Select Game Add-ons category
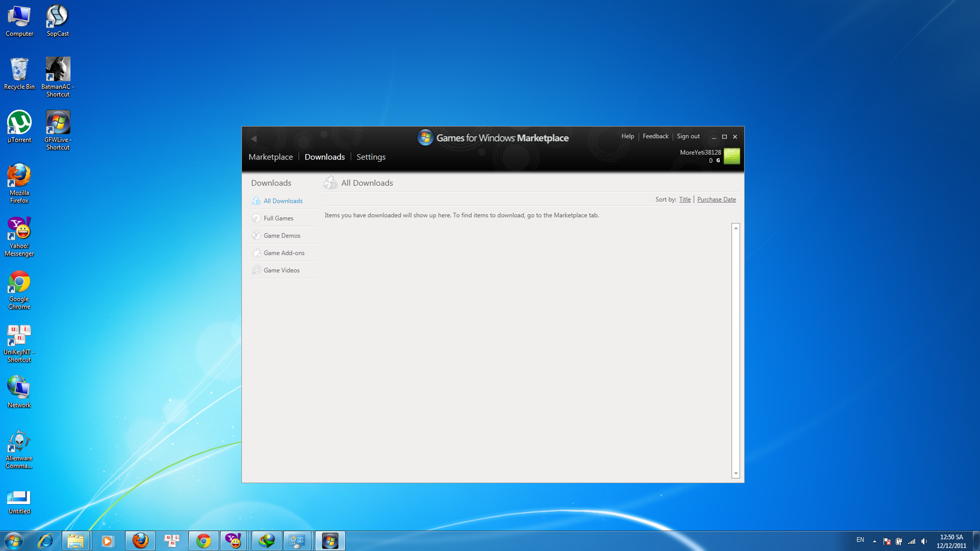980x551 pixels. coord(284,253)
